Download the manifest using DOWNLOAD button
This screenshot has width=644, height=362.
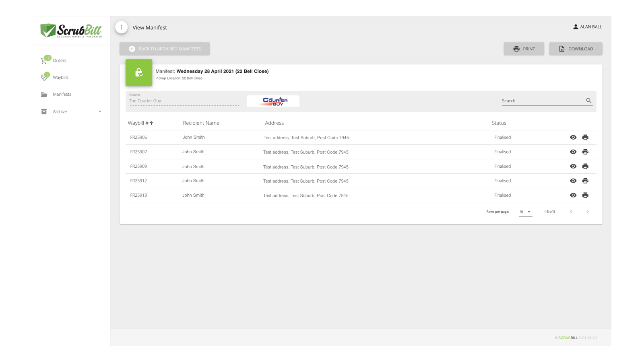(576, 49)
